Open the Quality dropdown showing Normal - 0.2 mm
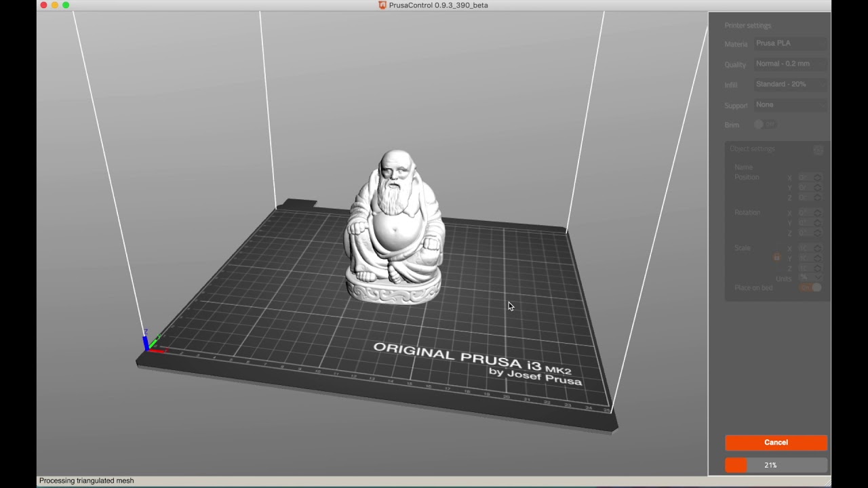Image resolution: width=868 pixels, height=488 pixels. click(x=791, y=64)
